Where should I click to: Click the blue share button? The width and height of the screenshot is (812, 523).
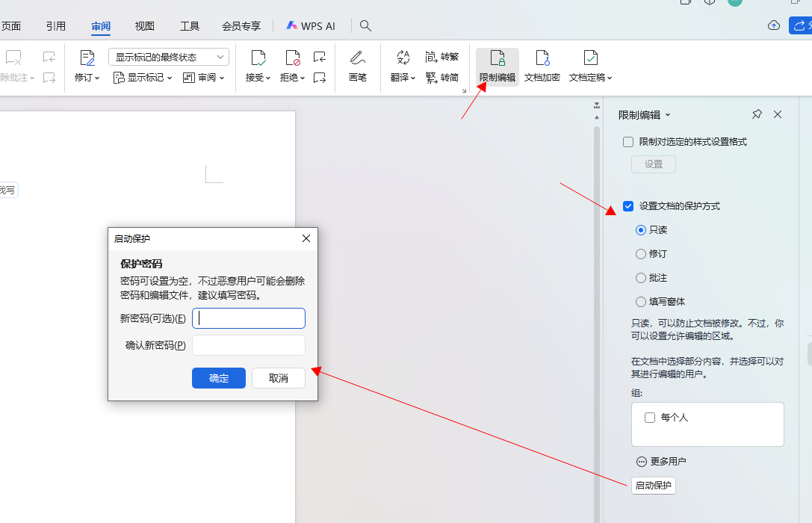800,25
